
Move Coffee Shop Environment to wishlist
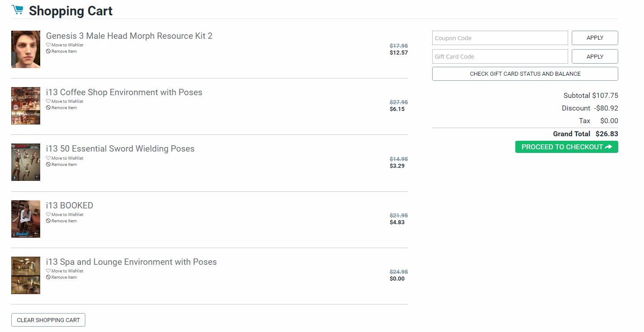(x=67, y=101)
